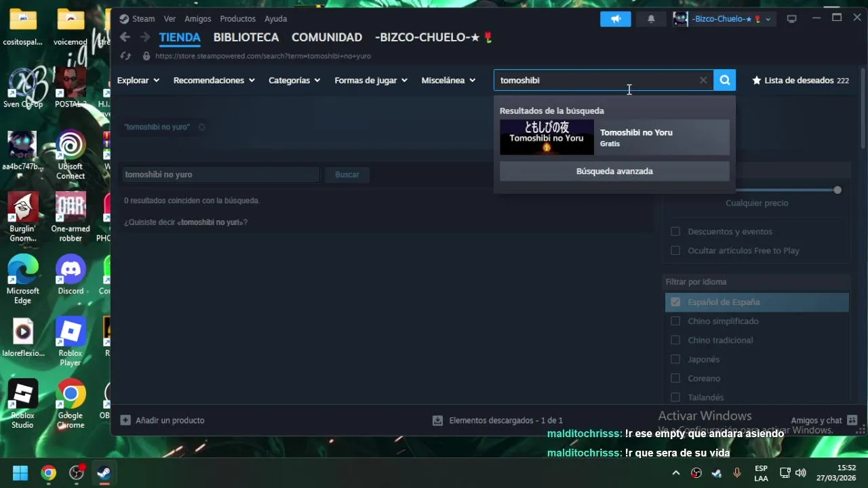Viewport: 868px width, 488px height.
Task: Open the voicemod desktop folder
Action: click(71, 27)
